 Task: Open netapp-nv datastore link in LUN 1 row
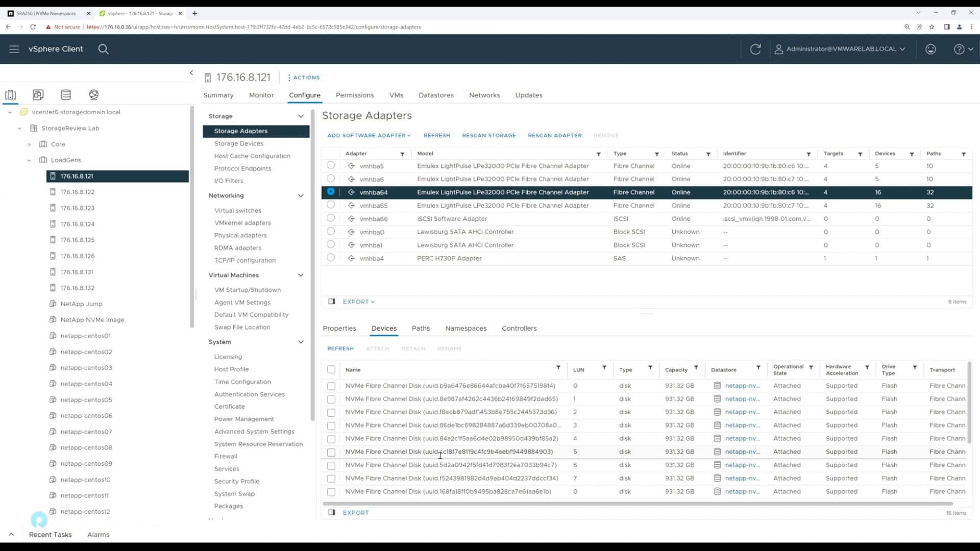pos(742,399)
